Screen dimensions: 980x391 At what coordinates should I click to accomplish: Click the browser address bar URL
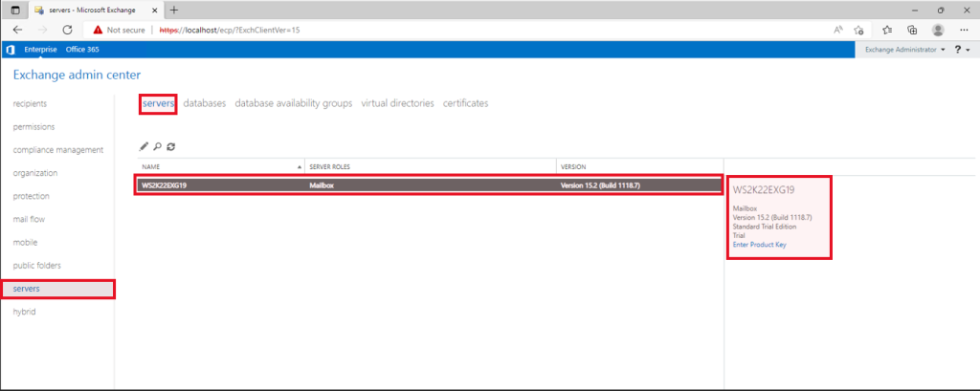(230, 30)
